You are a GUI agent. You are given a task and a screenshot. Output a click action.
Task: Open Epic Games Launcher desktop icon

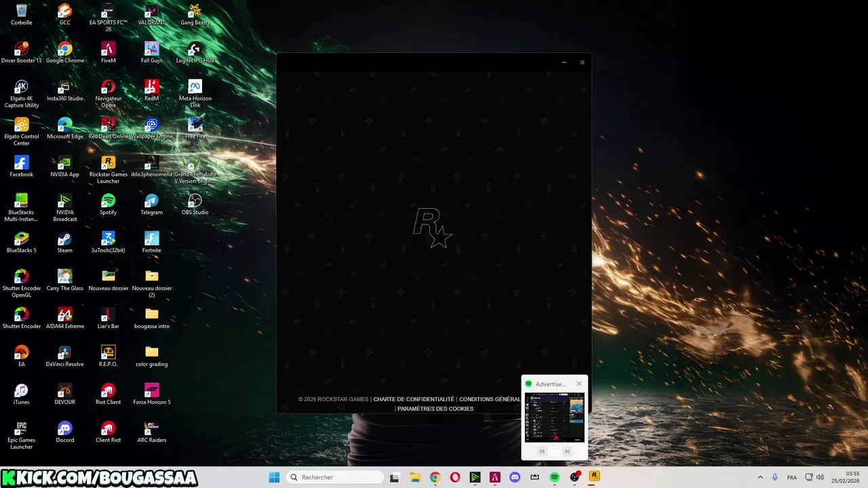coord(22,435)
